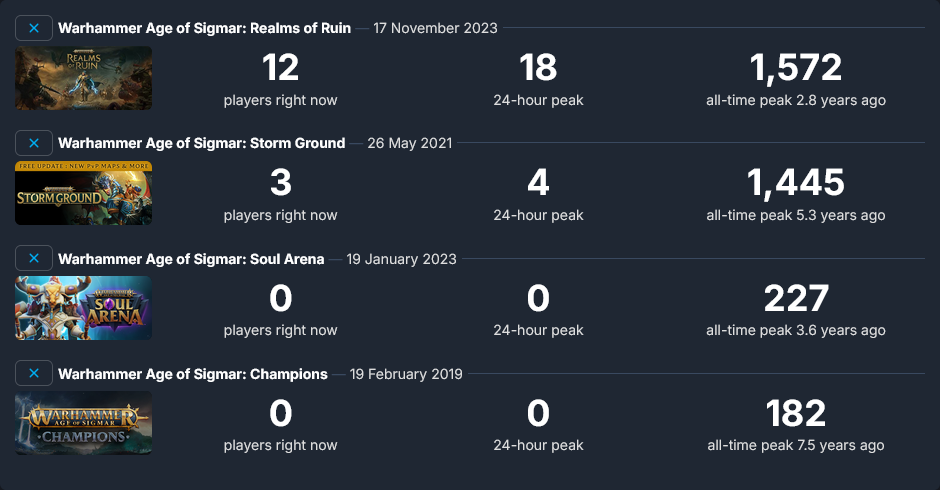940x490 pixels.
Task: Click the 227 all-time peak stat
Action: (x=796, y=298)
